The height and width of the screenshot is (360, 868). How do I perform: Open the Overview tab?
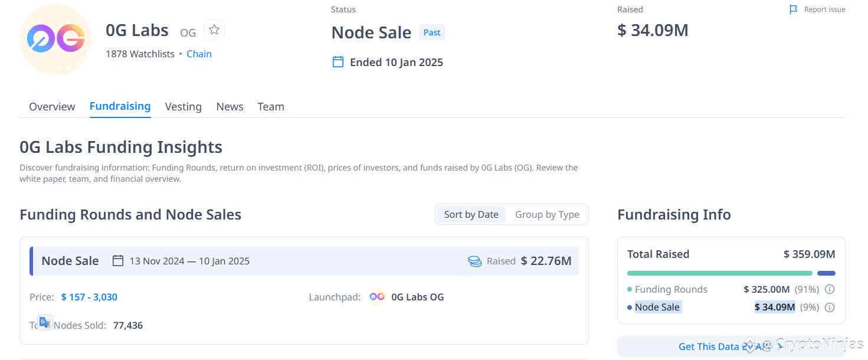(52, 107)
